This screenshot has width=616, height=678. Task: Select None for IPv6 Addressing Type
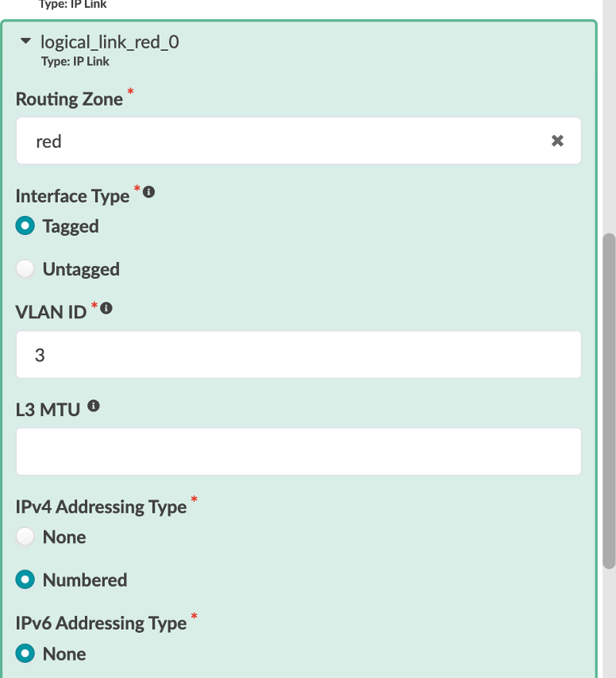click(x=26, y=654)
